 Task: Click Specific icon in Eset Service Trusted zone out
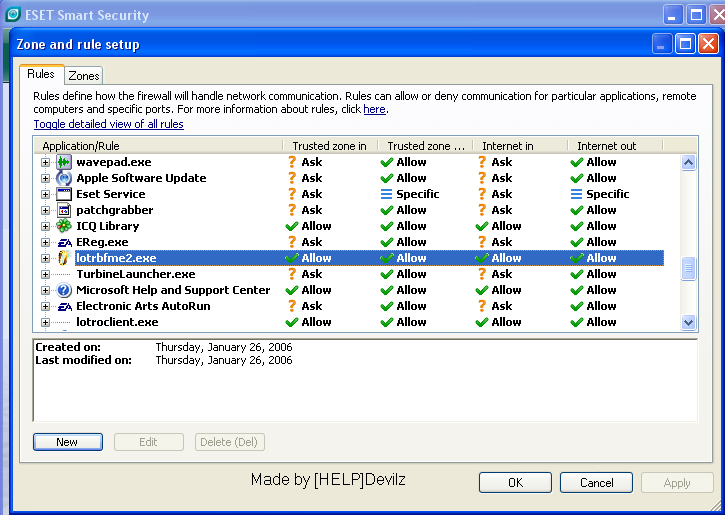386,194
